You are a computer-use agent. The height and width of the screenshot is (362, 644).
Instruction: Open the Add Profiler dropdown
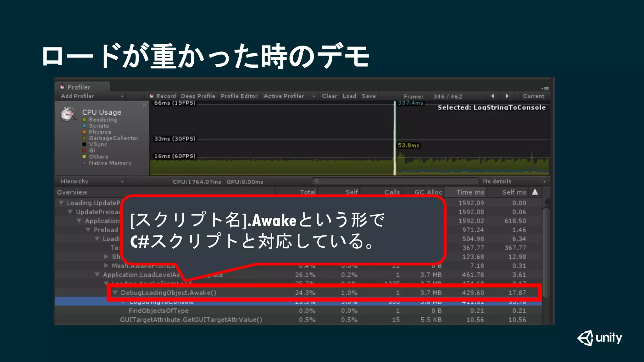[92, 96]
